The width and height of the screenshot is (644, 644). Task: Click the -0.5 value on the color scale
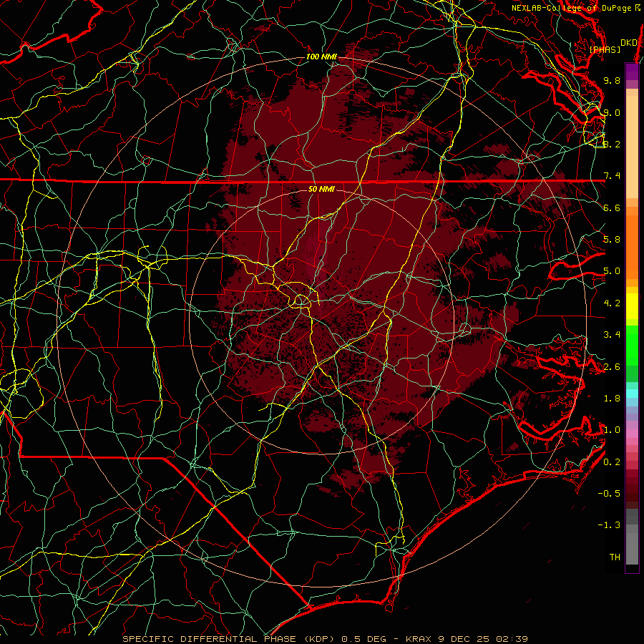click(609, 494)
